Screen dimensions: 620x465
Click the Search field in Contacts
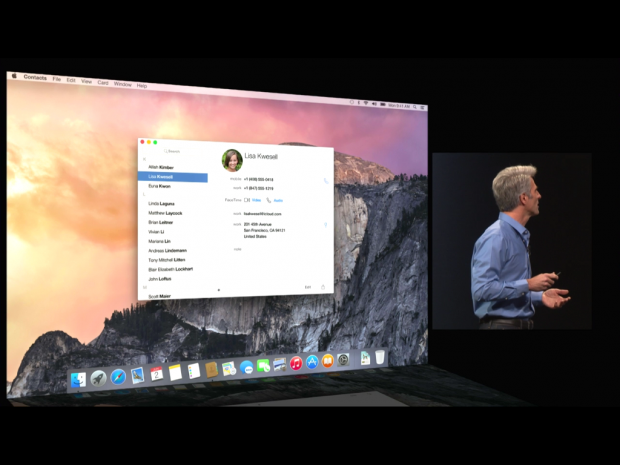tap(173, 151)
